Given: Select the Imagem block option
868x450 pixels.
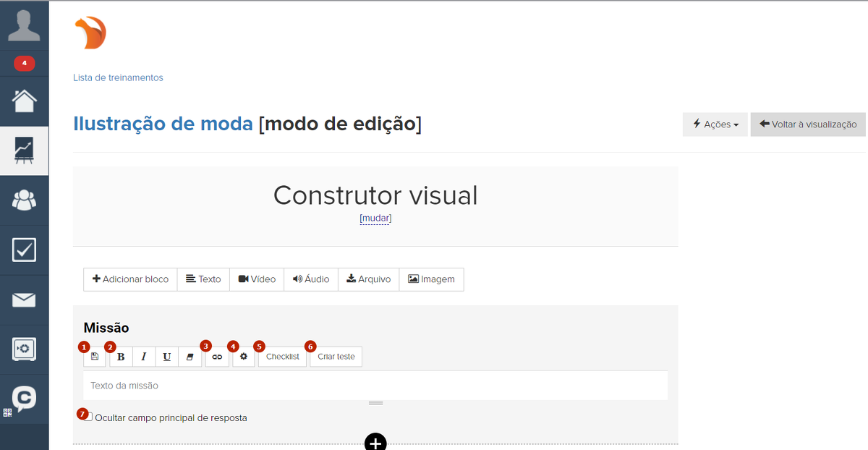Looking at the screenshot, I should [431, 279].
